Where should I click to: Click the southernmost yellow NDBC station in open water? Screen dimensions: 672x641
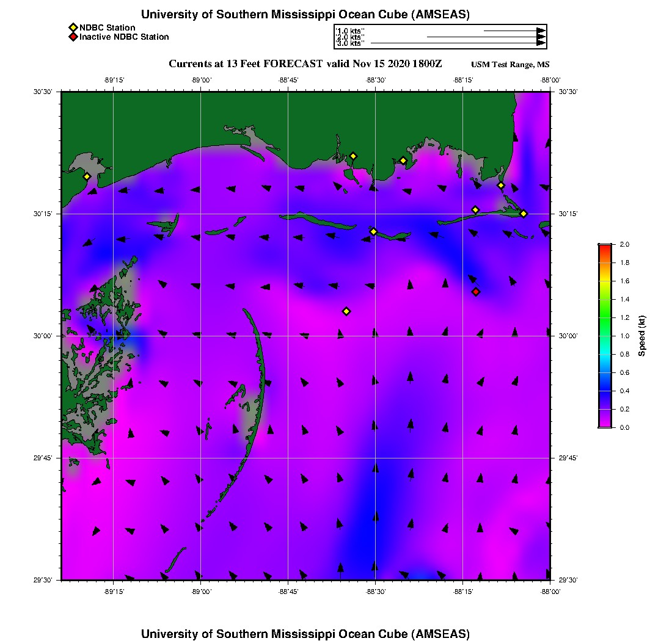[x=346, y=311]
